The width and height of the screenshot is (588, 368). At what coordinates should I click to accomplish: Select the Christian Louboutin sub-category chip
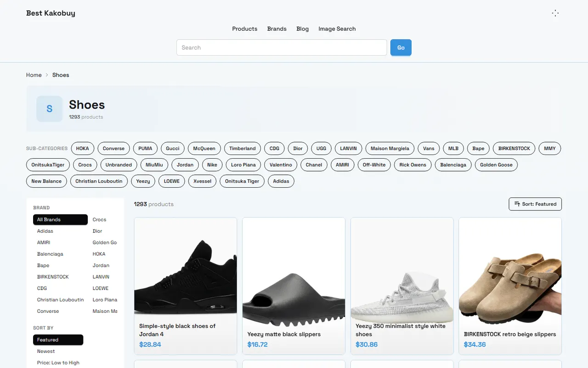(99, 181)
